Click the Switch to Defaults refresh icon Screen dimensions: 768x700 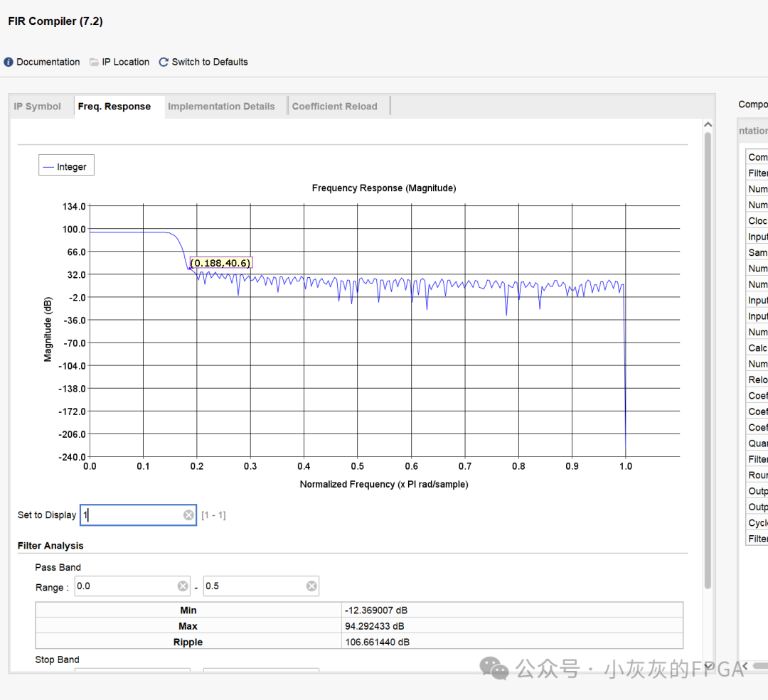tap(164, 62)
